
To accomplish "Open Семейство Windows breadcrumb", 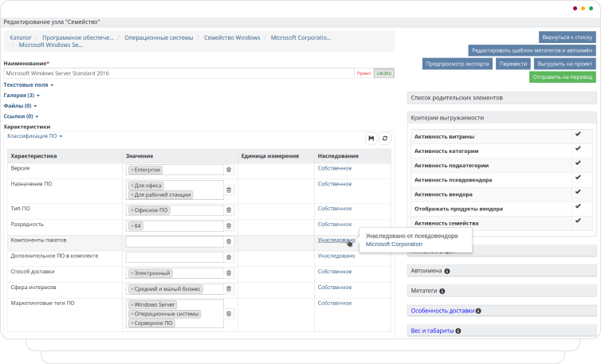I will point(232,37).
